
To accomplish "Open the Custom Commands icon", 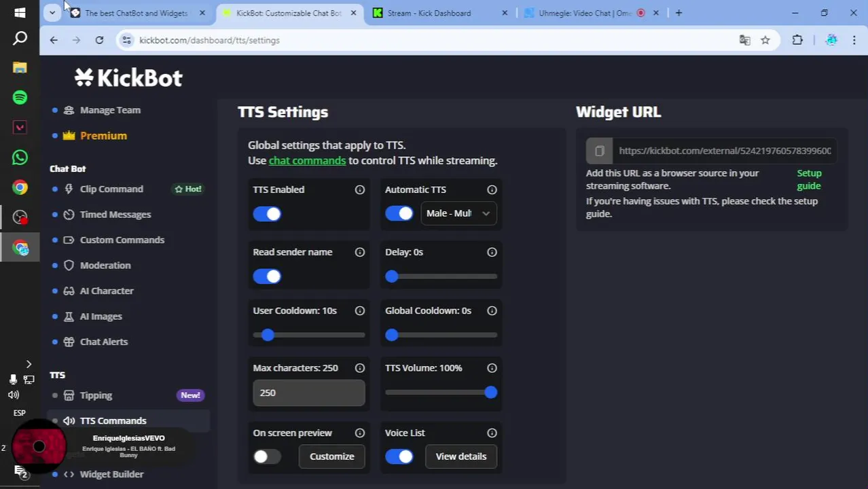I will point(69,240).
